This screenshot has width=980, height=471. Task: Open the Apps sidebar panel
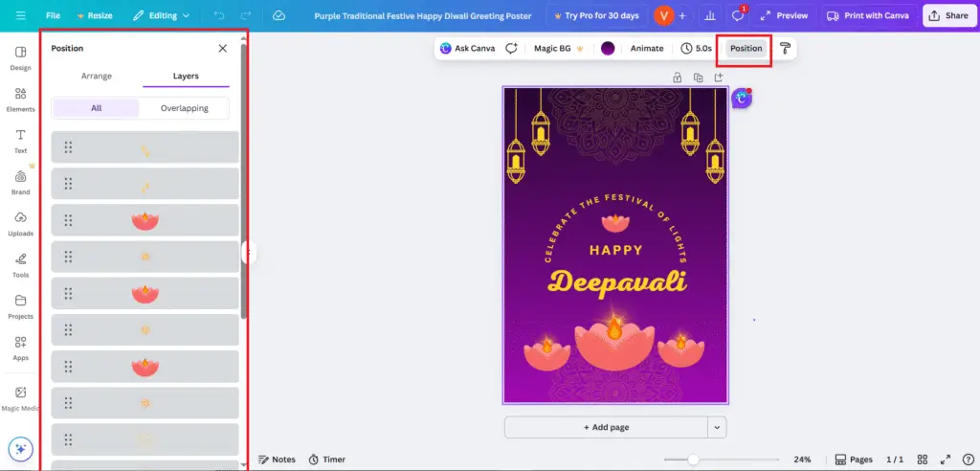21,348
